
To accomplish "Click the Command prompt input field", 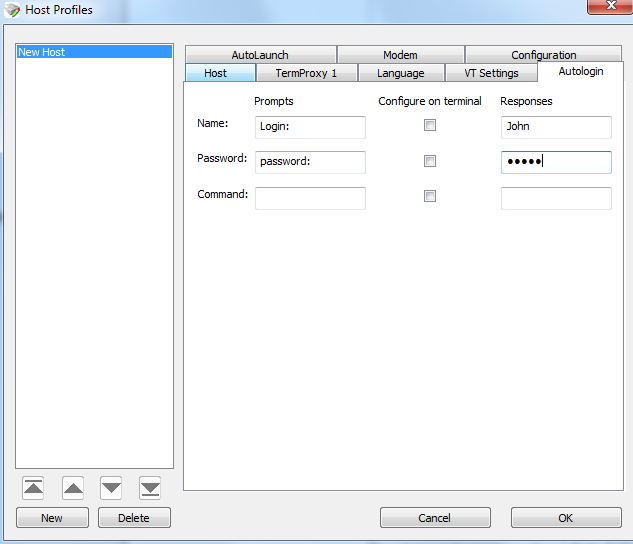I will (x=310, y=198).
